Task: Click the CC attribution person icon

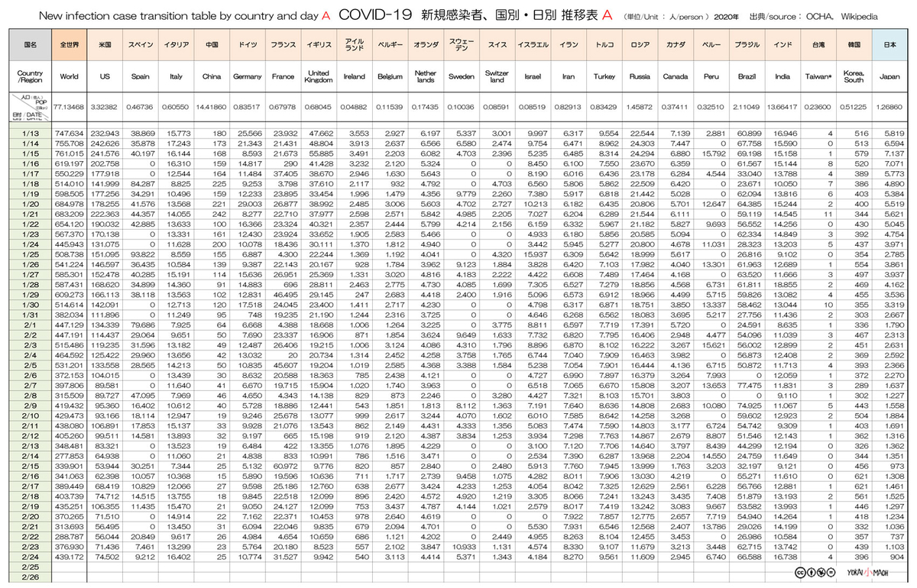Action: coord(810,573)
